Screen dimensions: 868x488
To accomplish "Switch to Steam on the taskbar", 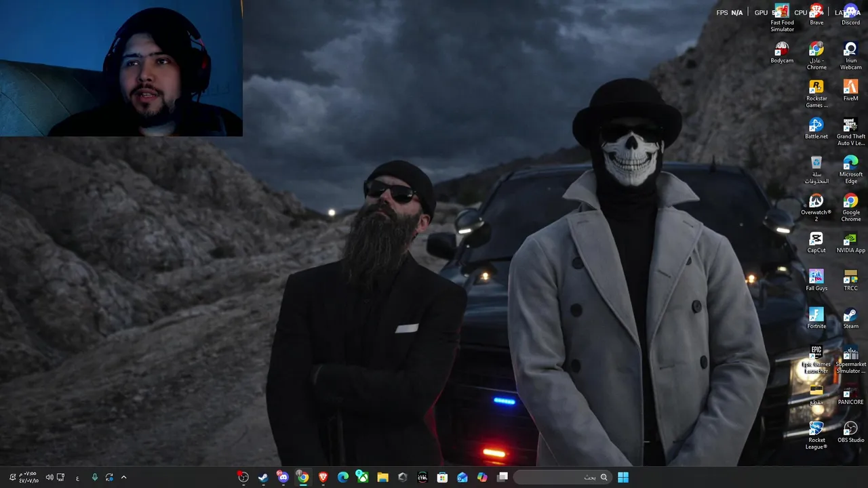I will coord(262,477).
